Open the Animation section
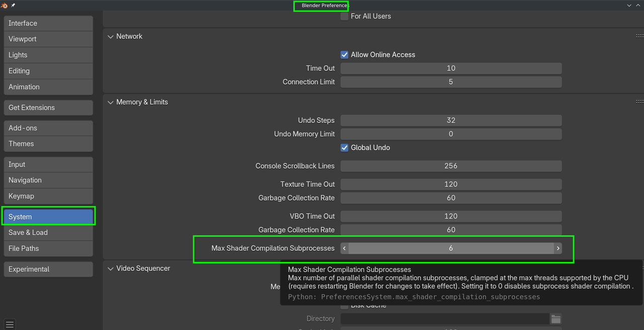644x330 pixels. pos(48,87)
